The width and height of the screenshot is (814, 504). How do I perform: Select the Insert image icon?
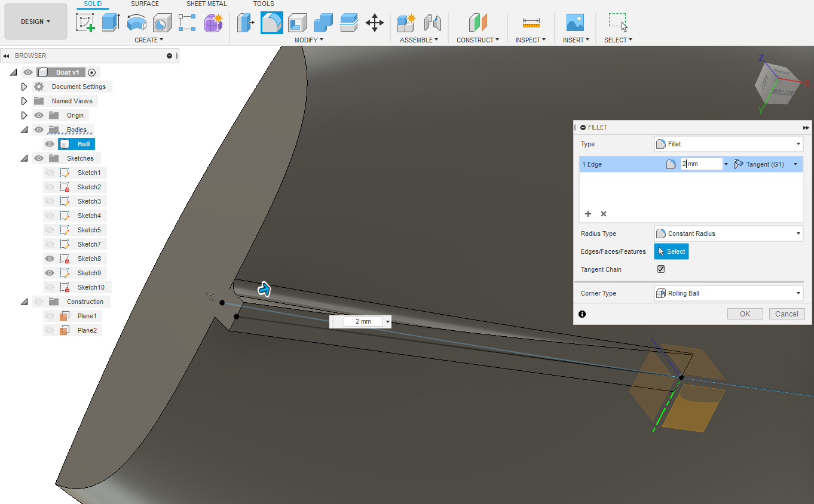[575, 23]
